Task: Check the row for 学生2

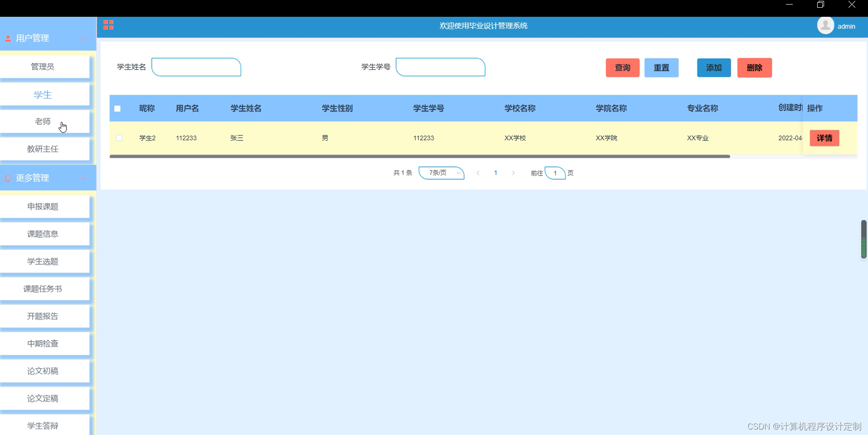Action: (x=119, y=138)
